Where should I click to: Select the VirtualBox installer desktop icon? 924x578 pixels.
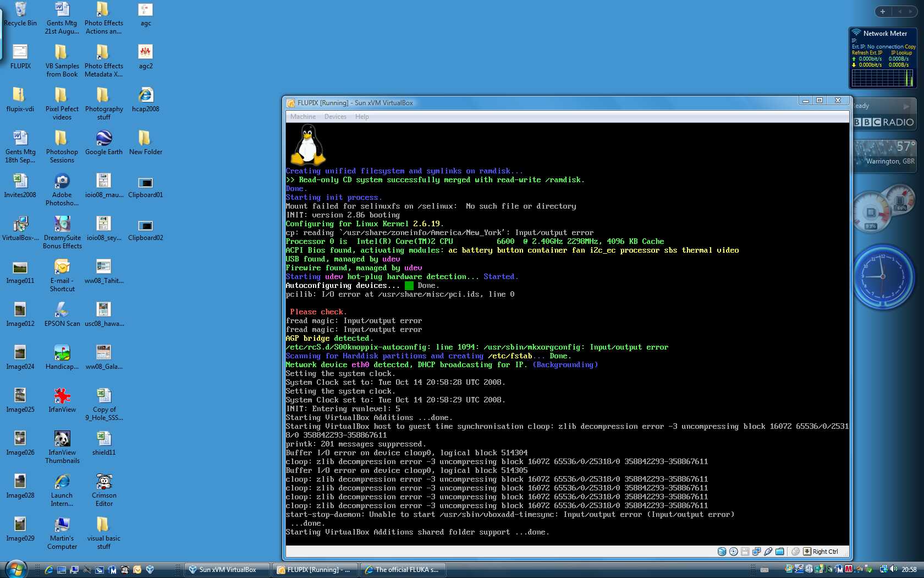[20, 229]
